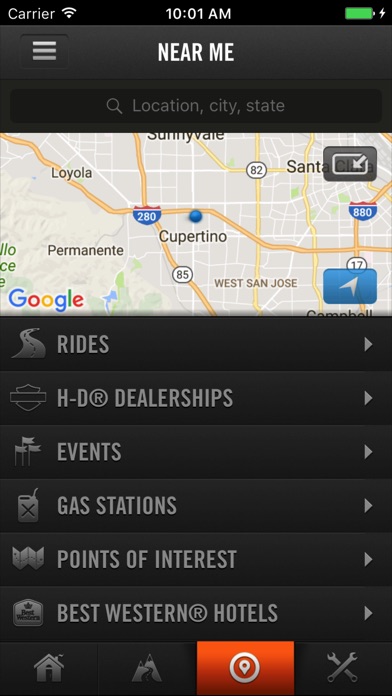
Task: Expand H-D Dealerships chevron
Action: (x=368, y=398)
